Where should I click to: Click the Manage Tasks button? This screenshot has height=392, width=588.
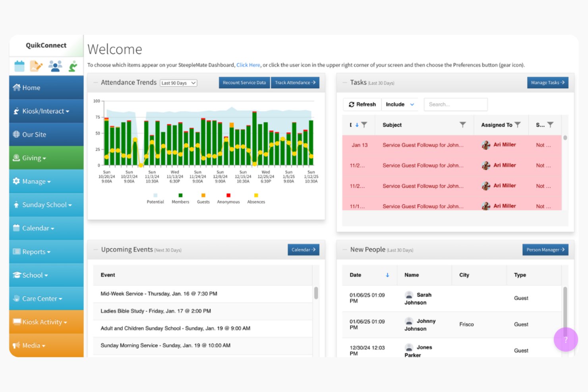[548, 83]
